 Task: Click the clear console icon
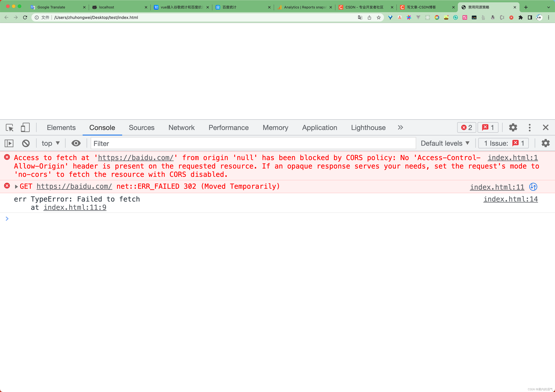tap(26, 143)
